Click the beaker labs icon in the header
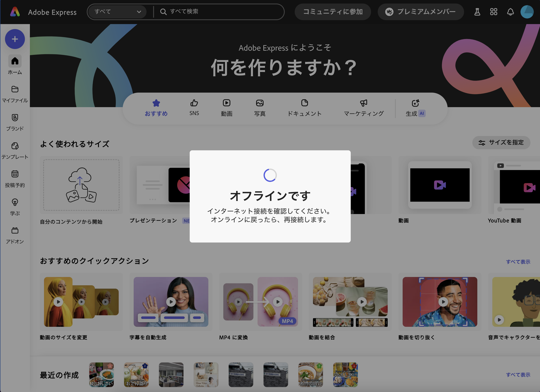540x392 pixels. click(x=477, y=12)
